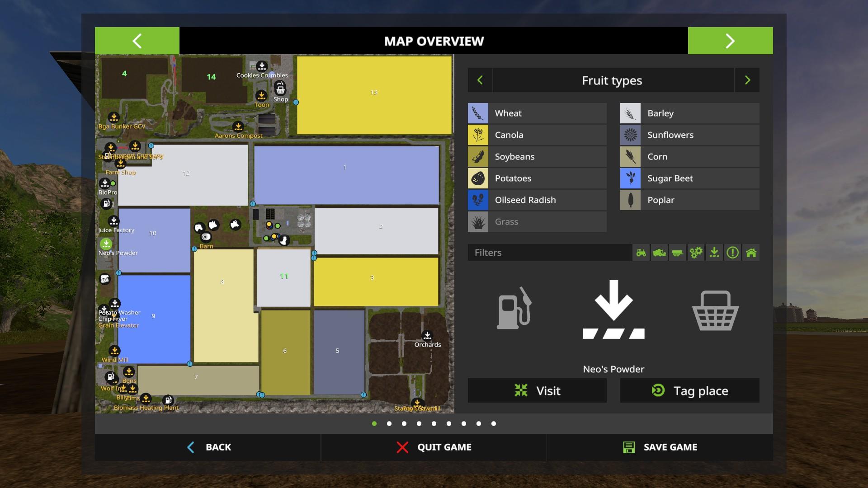The image size is (868, 488).
Task: Click the home filter icon
Action: (x=751, y=253)
